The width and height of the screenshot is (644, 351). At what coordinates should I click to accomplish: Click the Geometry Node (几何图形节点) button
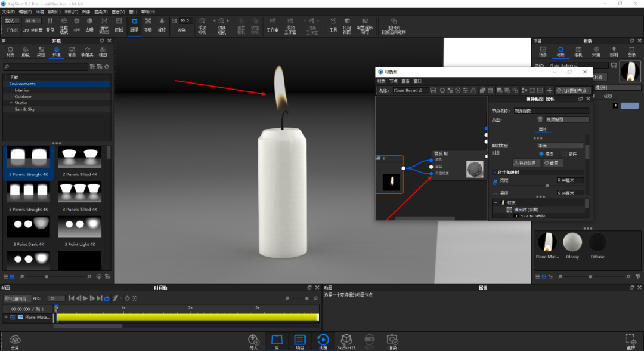click(x=573, y=90)
